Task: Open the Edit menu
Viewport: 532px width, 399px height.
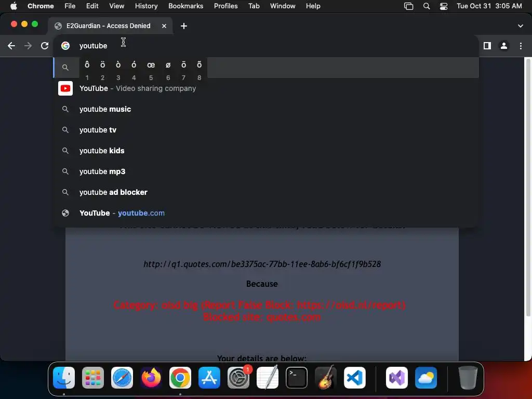Action: 92,6
